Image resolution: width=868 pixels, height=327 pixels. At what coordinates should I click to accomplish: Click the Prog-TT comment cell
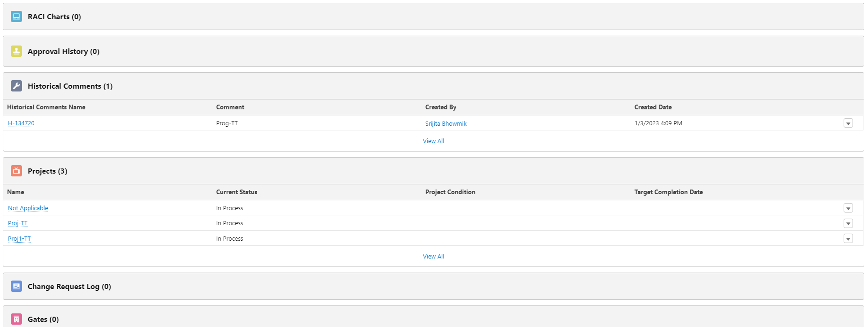227,123
